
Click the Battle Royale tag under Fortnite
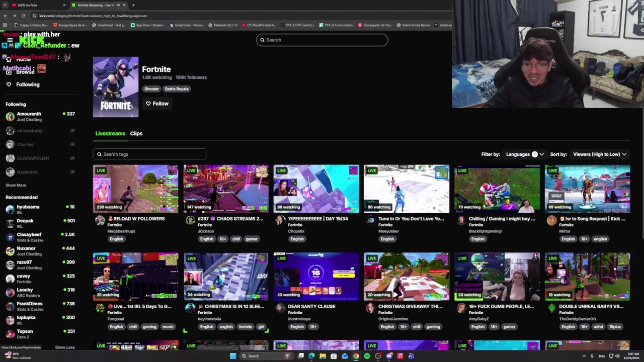pyautogui.click(x=177, y=89)
